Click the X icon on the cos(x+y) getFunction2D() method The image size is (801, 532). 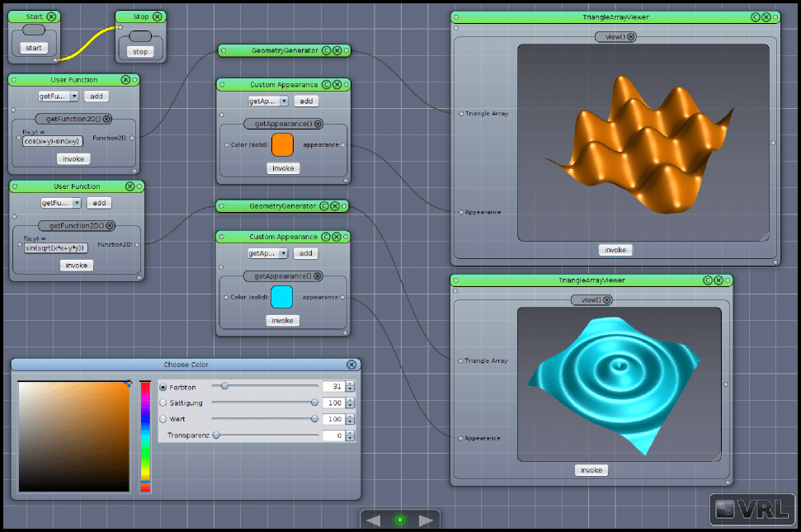[x=110, y=119]
